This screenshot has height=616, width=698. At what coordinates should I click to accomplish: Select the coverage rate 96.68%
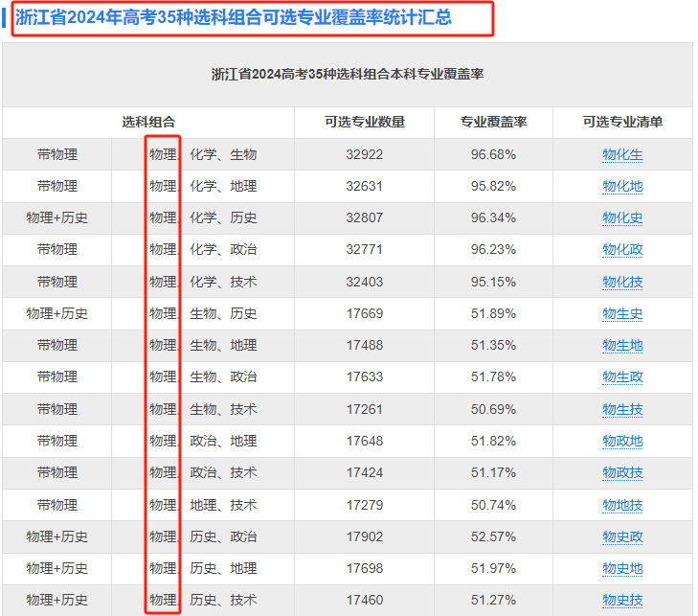click(493, 154)
